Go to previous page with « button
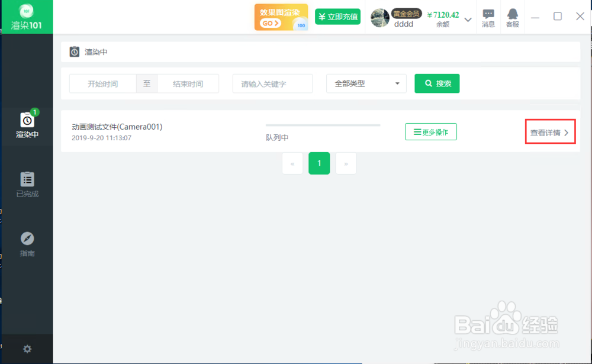Screen dimensions: 592x364 click(x=292, y=163)
